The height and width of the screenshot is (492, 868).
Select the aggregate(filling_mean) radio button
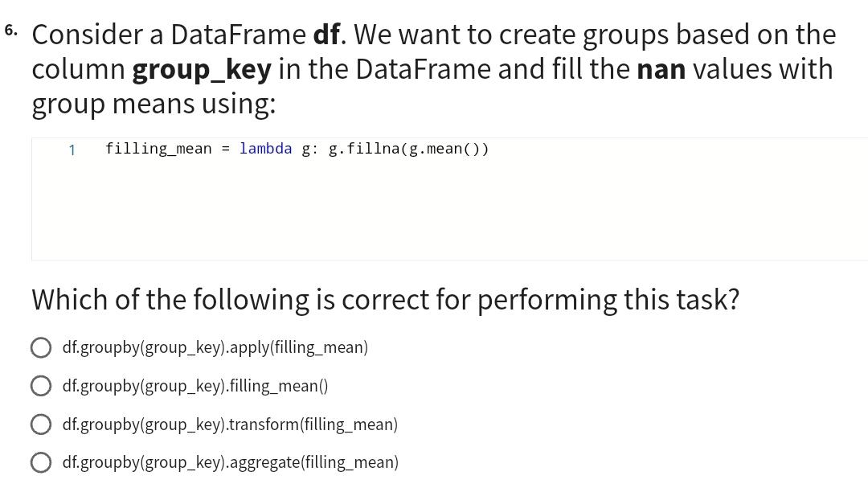pos(41,462)
